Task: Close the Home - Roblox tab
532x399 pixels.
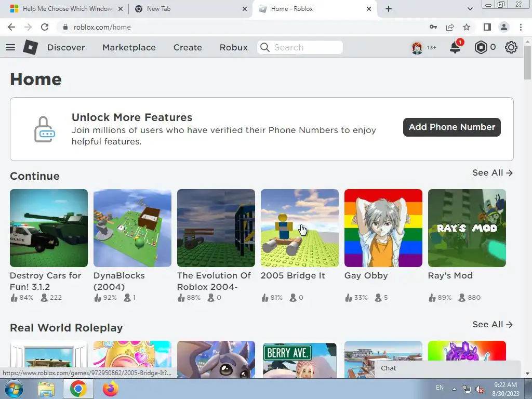Action: pos(369,9)
